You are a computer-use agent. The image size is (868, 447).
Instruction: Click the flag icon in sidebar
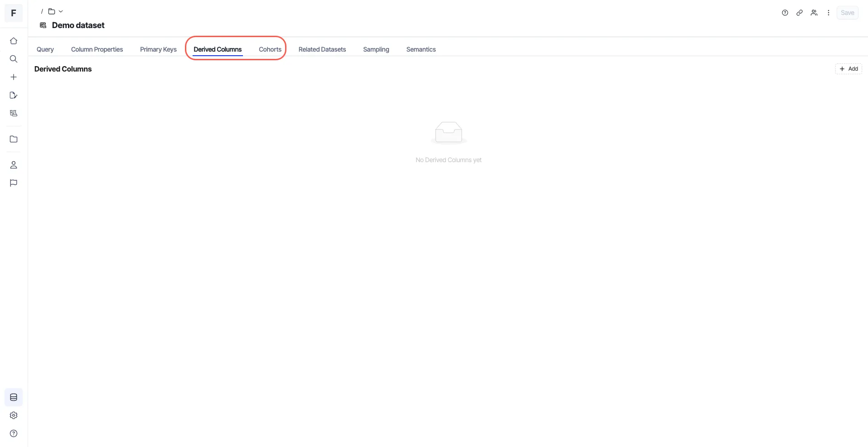pos(14,183)
